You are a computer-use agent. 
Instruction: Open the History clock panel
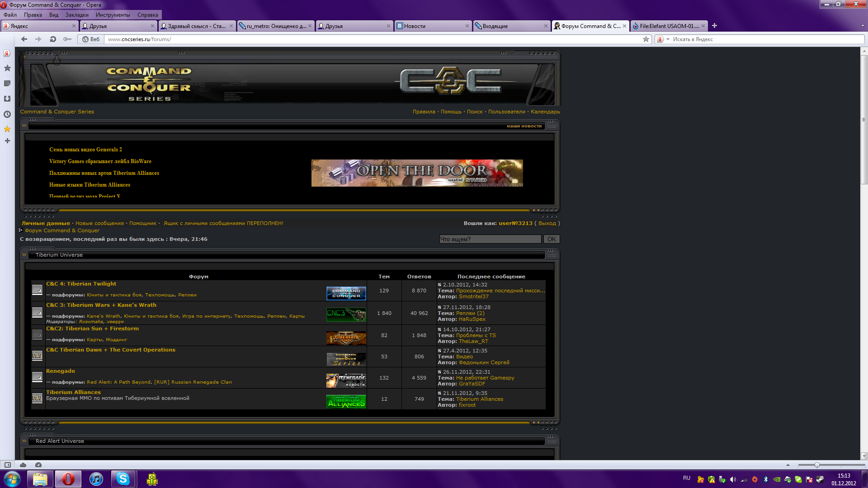tap(7, 114)
